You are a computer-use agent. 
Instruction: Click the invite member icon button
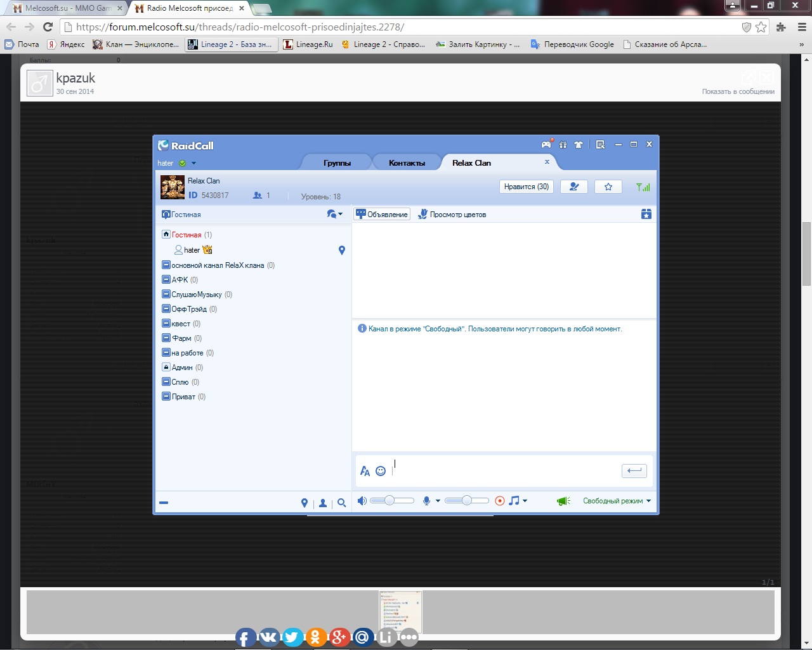point(574,187)
